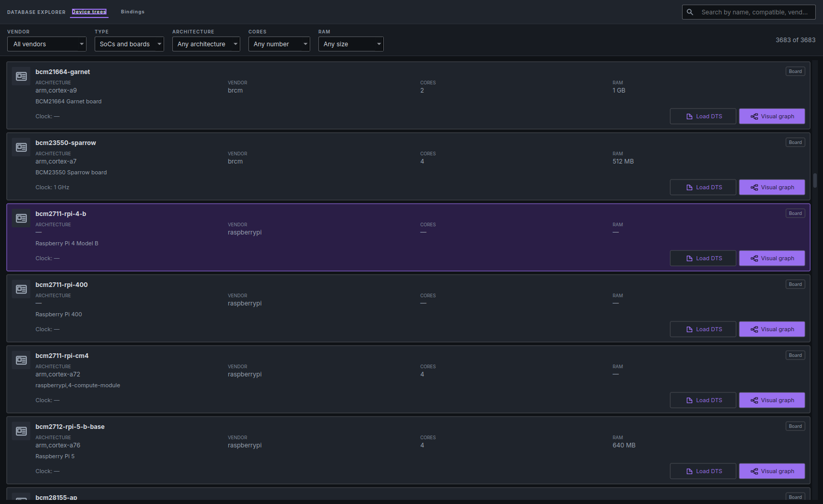Screen dimensions: 823x504
Task: Click the 'arm,cortex-a72' architecture value
Action: click(x=58, y=374)
